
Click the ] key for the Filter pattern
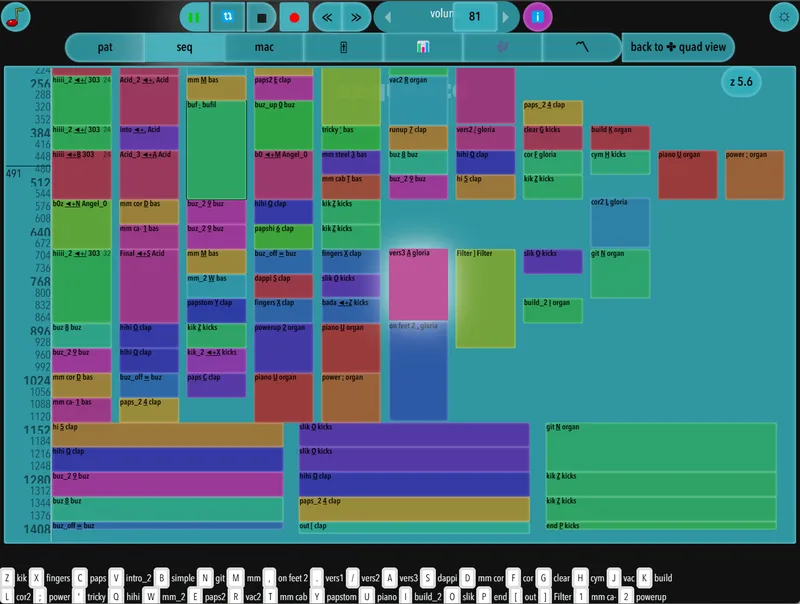pyautogui.click(x=545, y=597)
